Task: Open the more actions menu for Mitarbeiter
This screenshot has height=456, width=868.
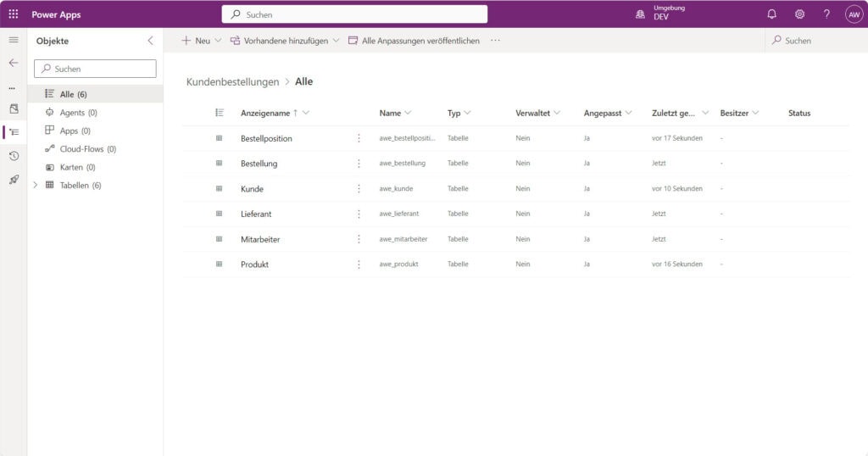Action: (359, 239)
